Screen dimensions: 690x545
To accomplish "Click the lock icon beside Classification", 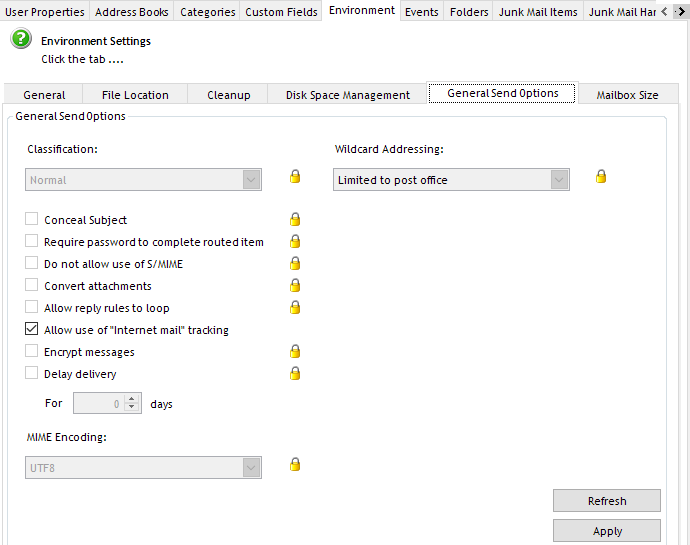I will 295,177.
